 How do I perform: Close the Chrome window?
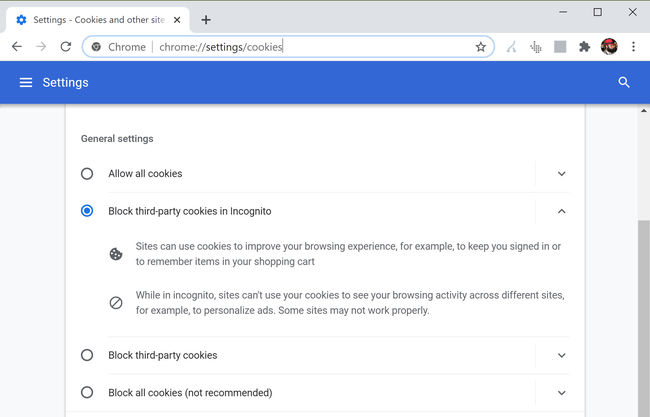[632, 12]
